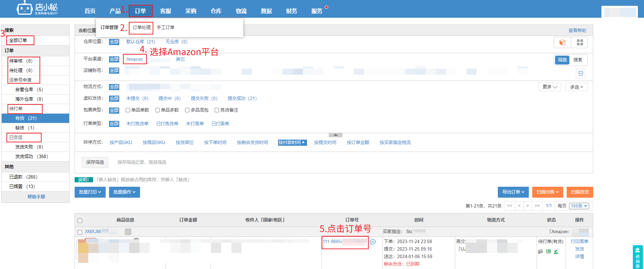Click the green checkmark status icon
Viewport: 644px width, 269px height.
point(556,252)
